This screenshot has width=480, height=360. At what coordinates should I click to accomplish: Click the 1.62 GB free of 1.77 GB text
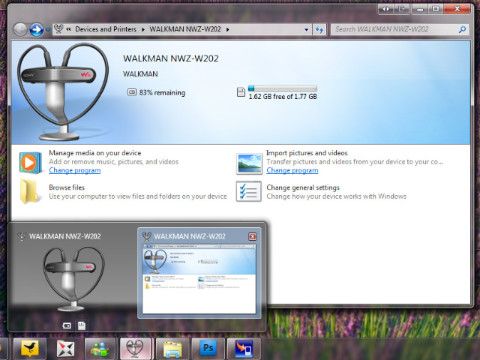click(283, 97)
